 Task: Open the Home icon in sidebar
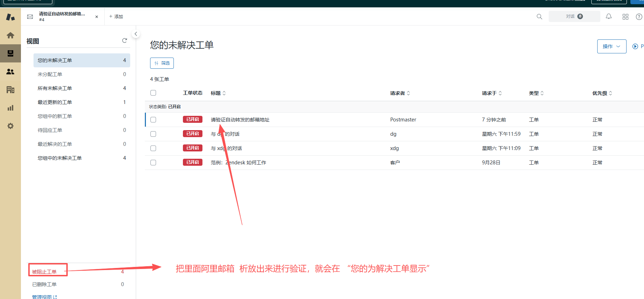point(10,35)
